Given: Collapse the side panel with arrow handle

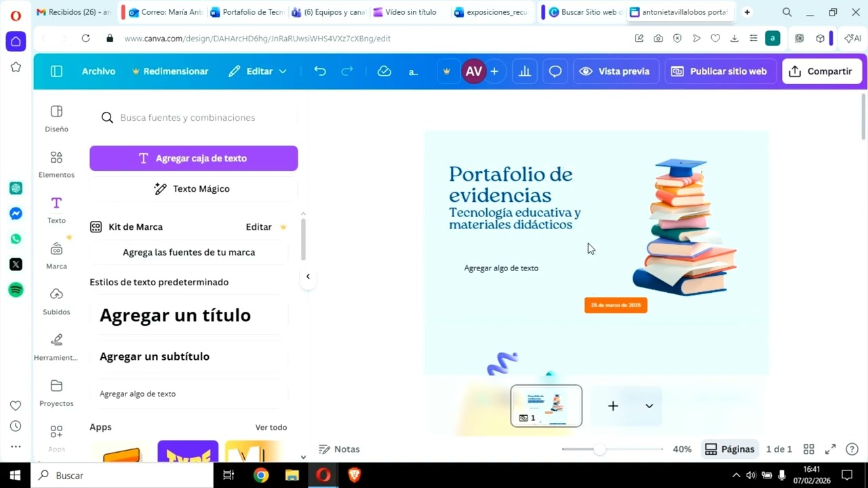Looking at the screenshot, I should [x=308, y=277].
